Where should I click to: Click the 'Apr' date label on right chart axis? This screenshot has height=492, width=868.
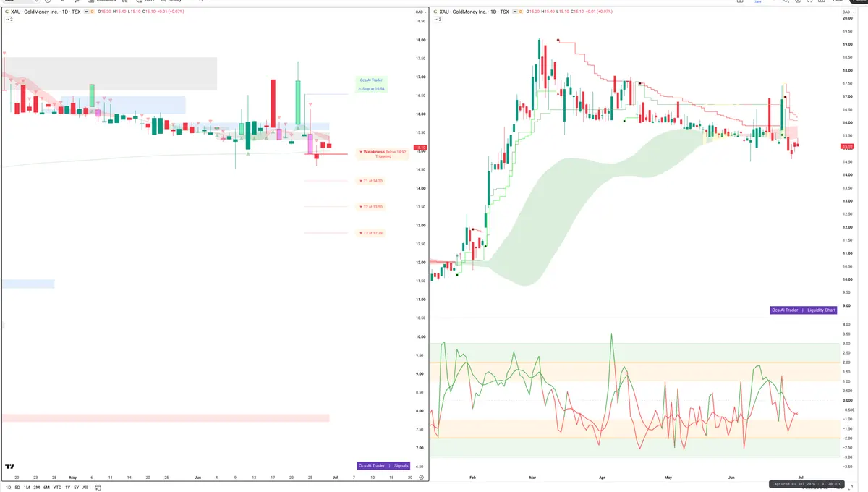[601, 478]
